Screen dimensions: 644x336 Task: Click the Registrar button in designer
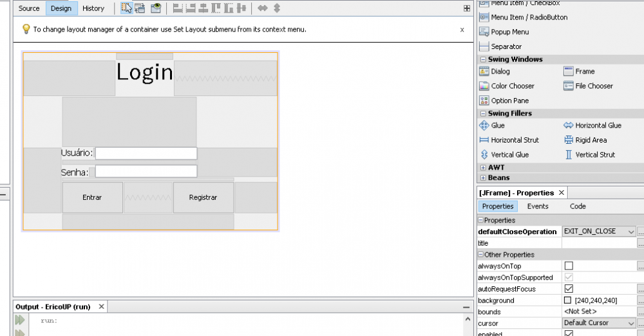pos(203,197)
